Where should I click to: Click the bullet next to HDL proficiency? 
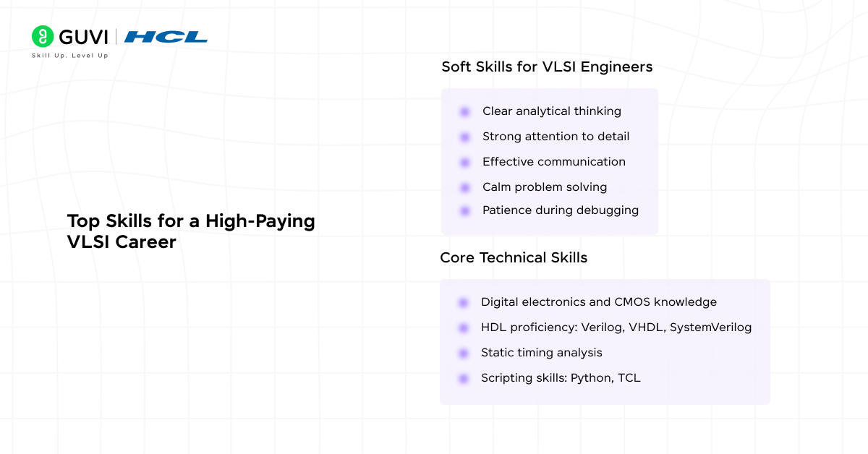coord(463,328)
